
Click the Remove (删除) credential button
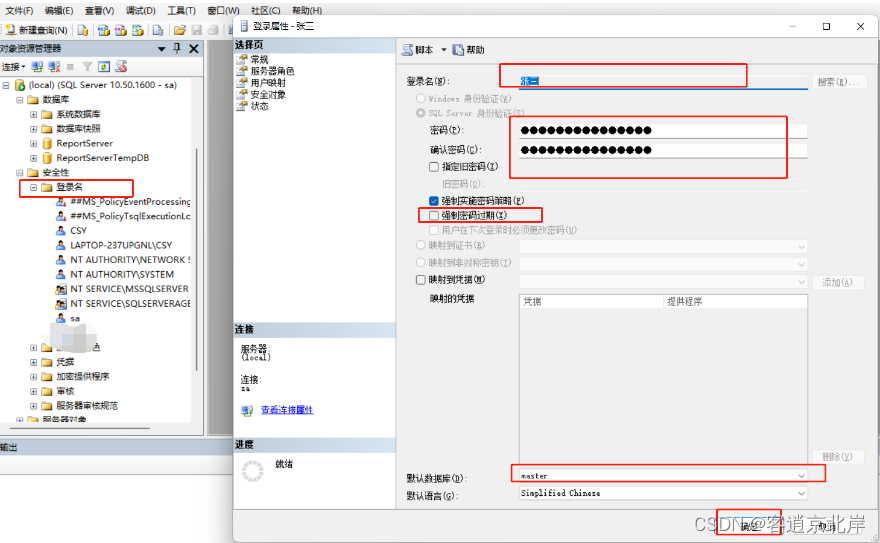(x=837, y=457)
